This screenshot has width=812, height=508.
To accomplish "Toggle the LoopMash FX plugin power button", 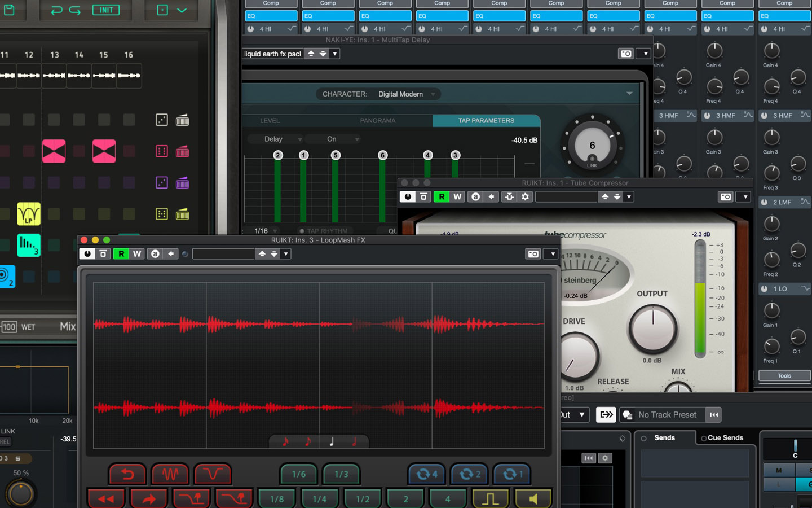I will (87, 254).
